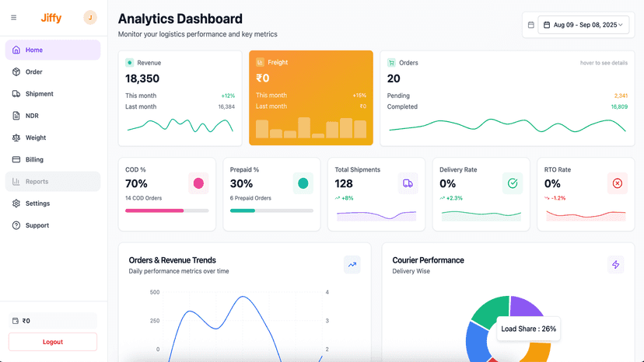Click the Total Shipments +8% indicator
Image resolution: width=644 pixels, height=362 pixels.
pos(345,198)
